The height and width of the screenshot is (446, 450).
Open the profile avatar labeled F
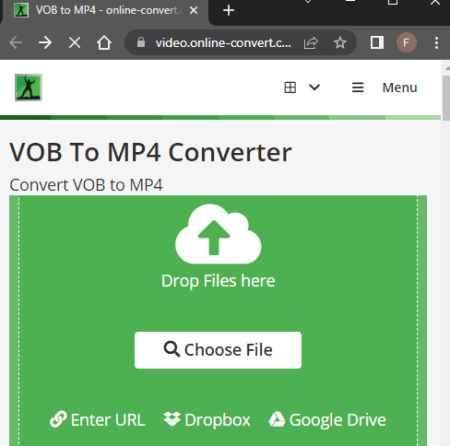406,43
